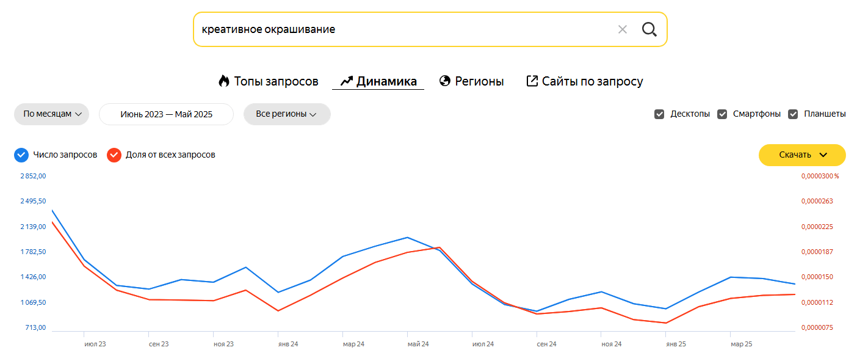Screen dimensions: 868x361
Task: Click the chevron on the Скачать button
Action: coord(823,155)
